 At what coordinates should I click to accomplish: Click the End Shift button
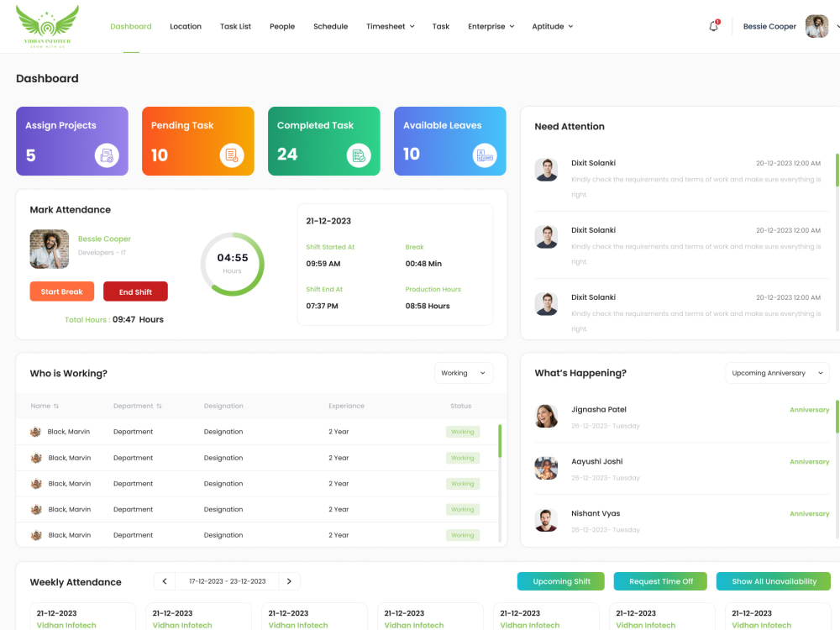[x=135, y=291]
